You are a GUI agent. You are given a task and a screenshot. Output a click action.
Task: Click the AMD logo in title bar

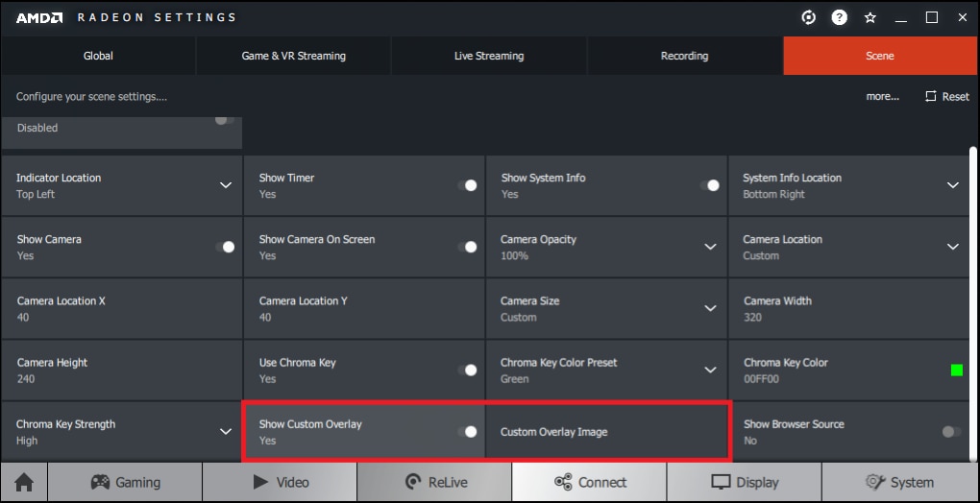click(38, 17)
